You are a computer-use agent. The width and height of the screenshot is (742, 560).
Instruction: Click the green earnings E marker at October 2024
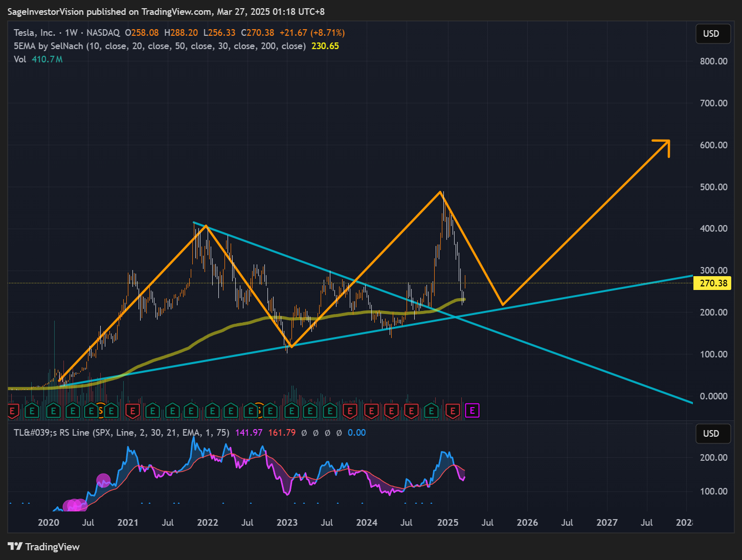[x=432, y=411]
